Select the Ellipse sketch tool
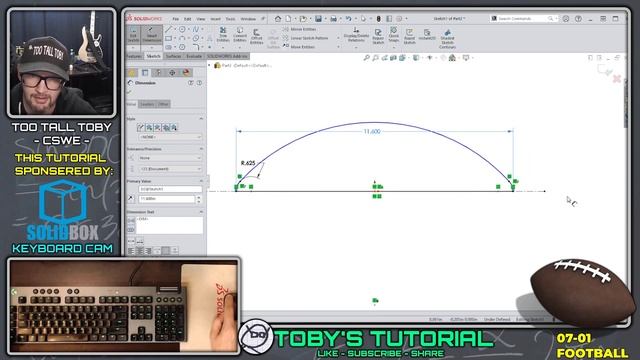The height and width of the screenshot is (360, 640). pyautogui.click(x=196, y=38)
